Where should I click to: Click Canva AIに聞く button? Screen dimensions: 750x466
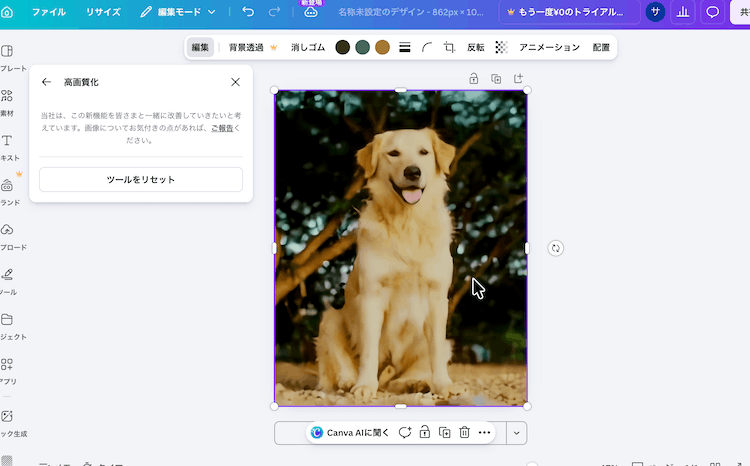tap(350, 433)
